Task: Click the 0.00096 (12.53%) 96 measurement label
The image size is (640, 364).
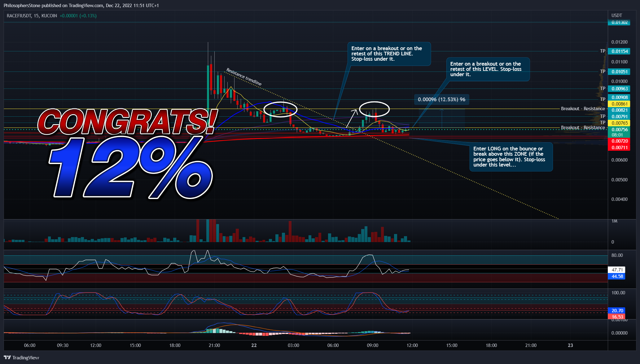Action: pos(441,100)
